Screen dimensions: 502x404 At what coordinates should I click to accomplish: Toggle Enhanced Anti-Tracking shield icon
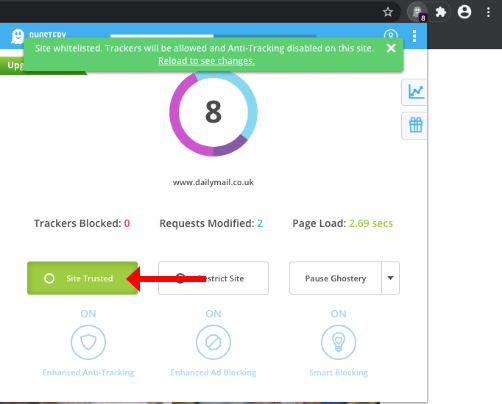(88, 342)
